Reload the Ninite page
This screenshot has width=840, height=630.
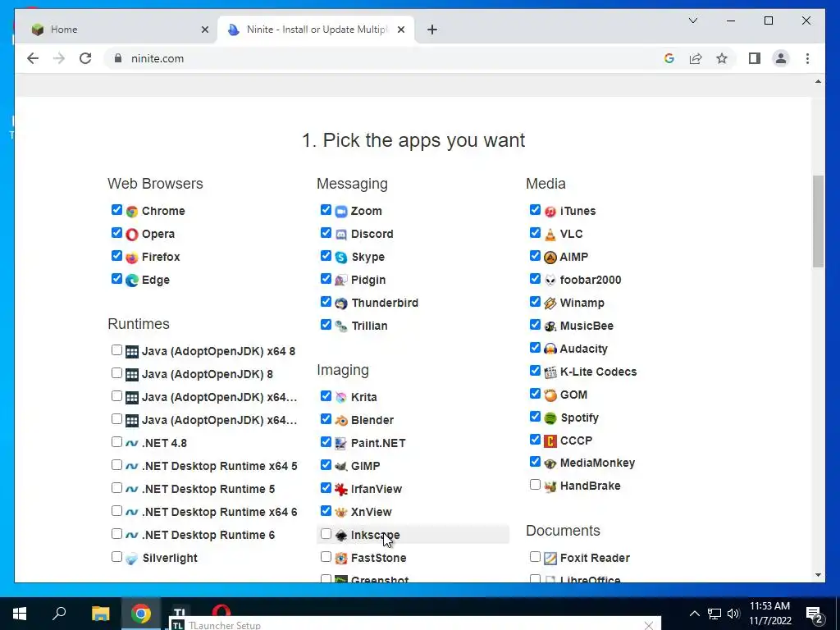point(85,58)
